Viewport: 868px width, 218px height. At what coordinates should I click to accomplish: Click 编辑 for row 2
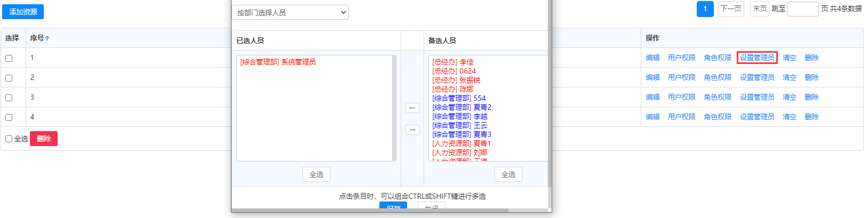(652, 77)
